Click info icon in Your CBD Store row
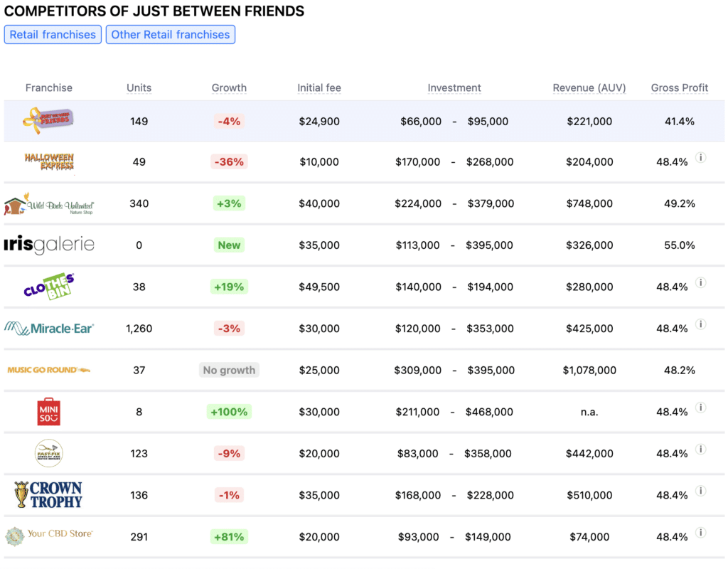 click(x=700, y=532)
